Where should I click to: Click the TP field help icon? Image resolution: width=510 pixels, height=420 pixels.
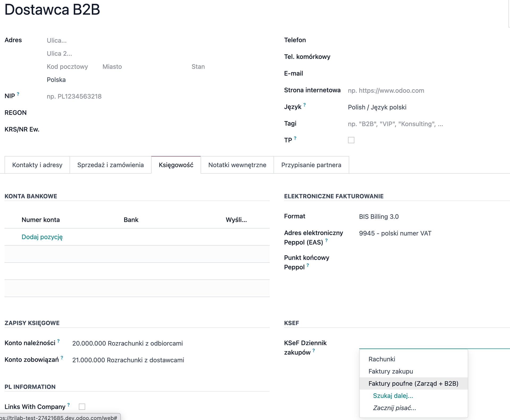click(x=295, y=138)
